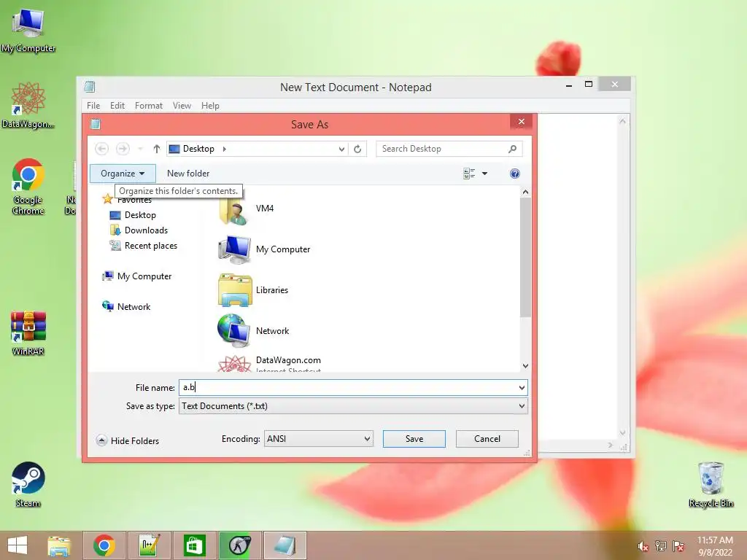Open the dialog Help icon

click(x=514, y=174)
